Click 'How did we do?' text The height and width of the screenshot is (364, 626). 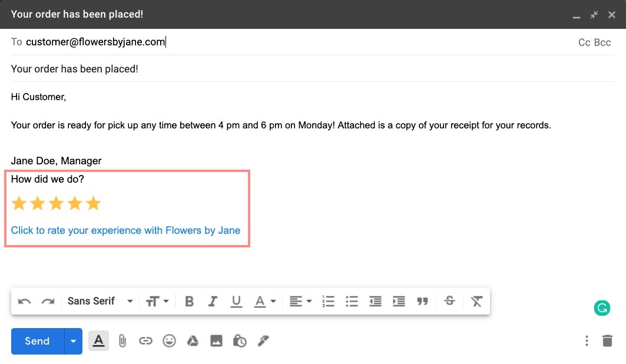(48, 179)
